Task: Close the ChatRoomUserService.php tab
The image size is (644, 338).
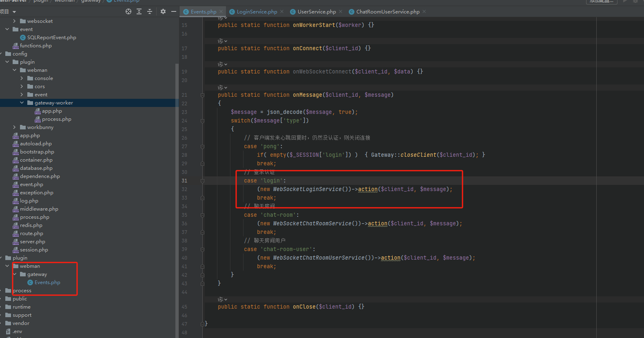Action: click(424, 12)
